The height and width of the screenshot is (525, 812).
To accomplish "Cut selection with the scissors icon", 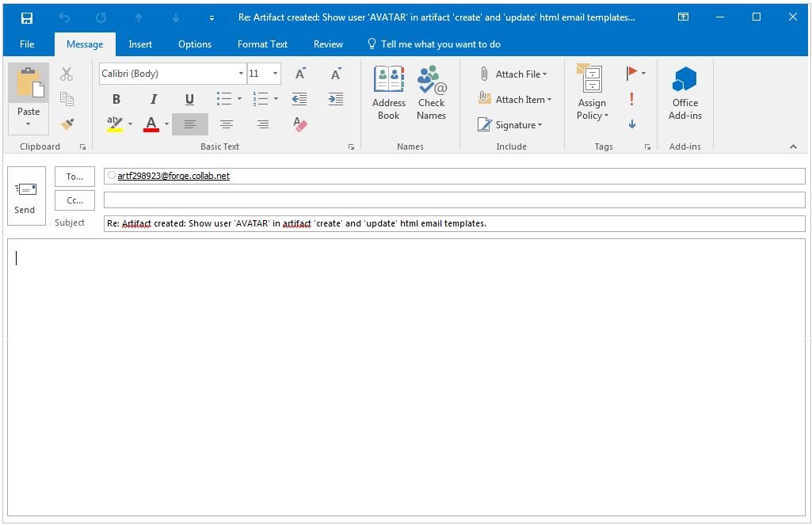I will pos(67,74).
